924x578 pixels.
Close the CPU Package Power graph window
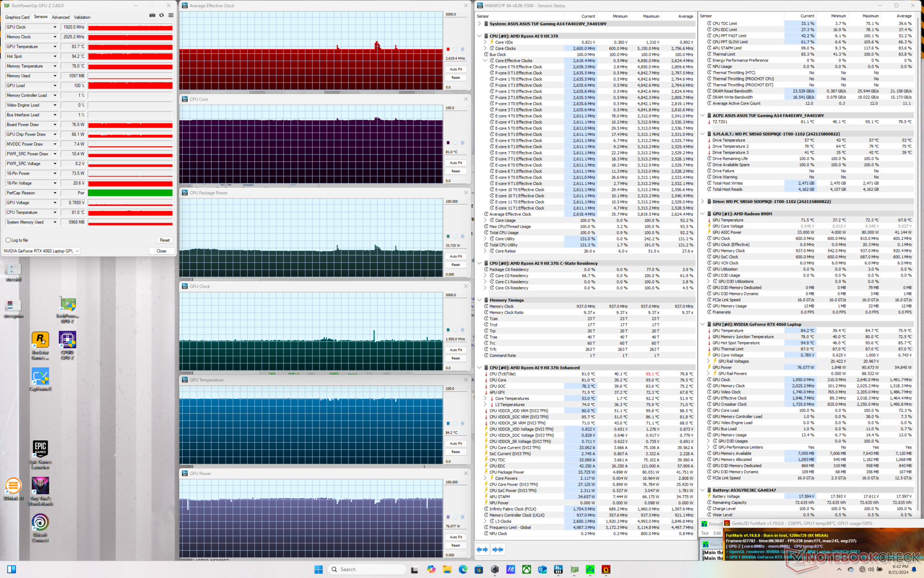[x=465, y=193]
